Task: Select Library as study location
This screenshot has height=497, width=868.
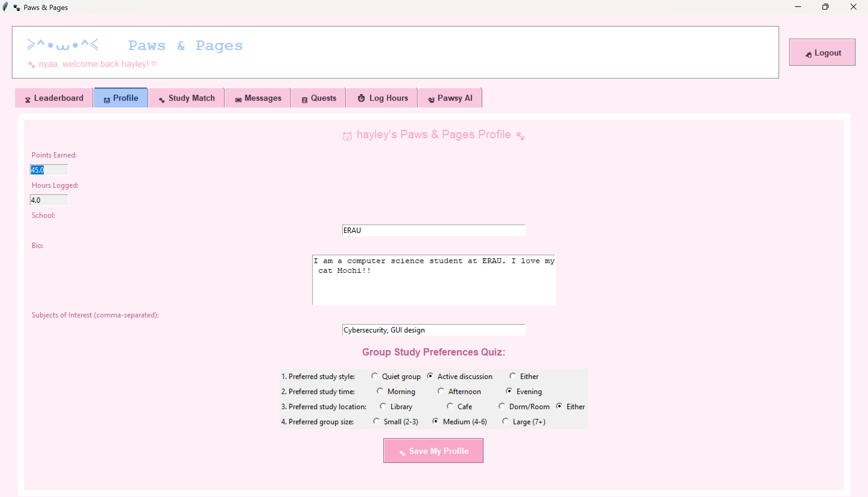Action: point(383,406)
